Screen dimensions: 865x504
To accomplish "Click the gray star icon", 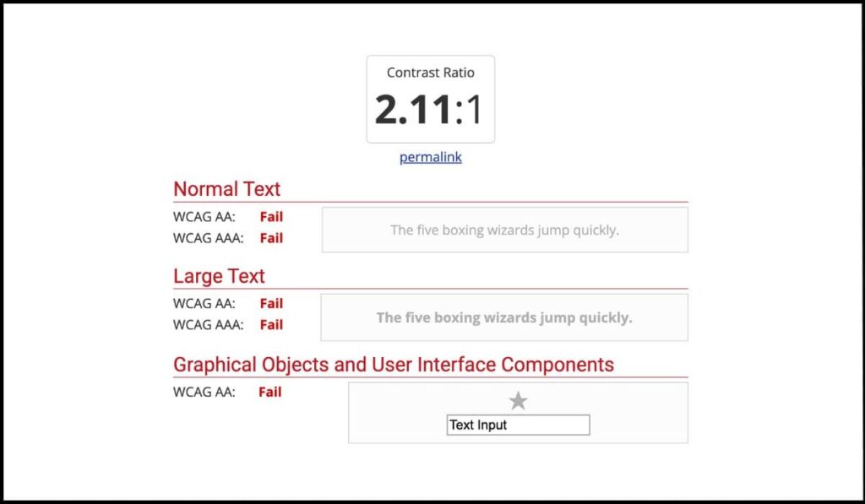I will click(518, 401).
